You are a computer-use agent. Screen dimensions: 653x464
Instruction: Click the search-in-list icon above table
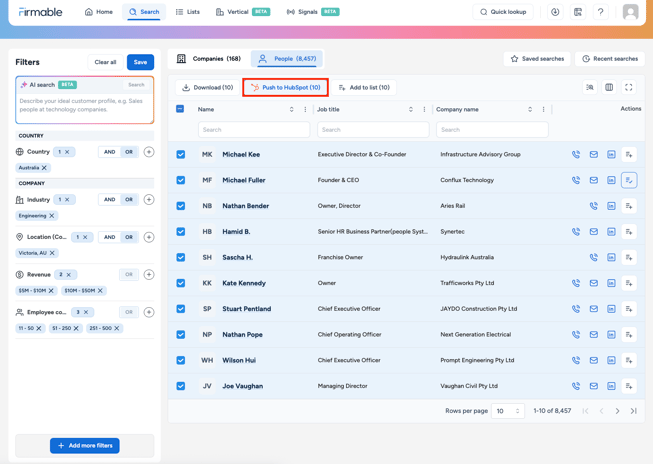tap(590, 87)
